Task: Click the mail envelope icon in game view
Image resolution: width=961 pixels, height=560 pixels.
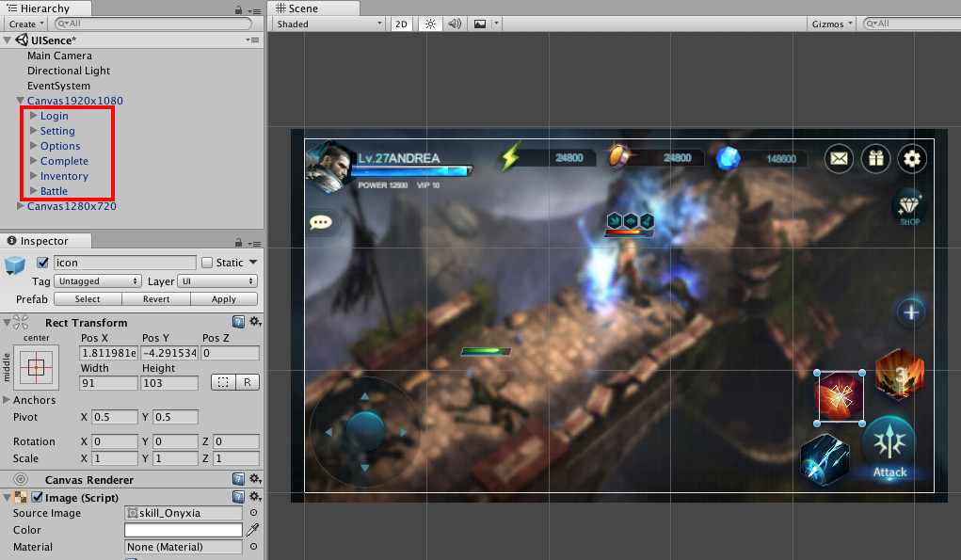Action: point(839,159)
